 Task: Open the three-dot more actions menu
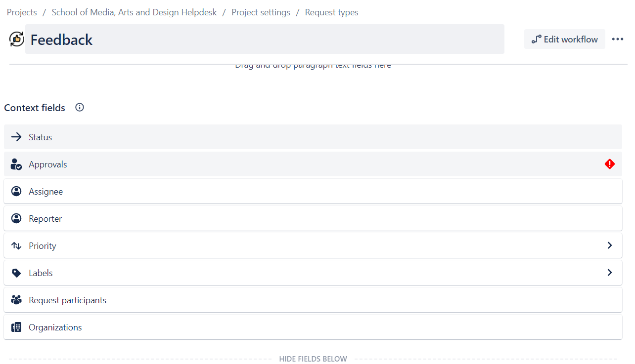(x=618, y=39)
